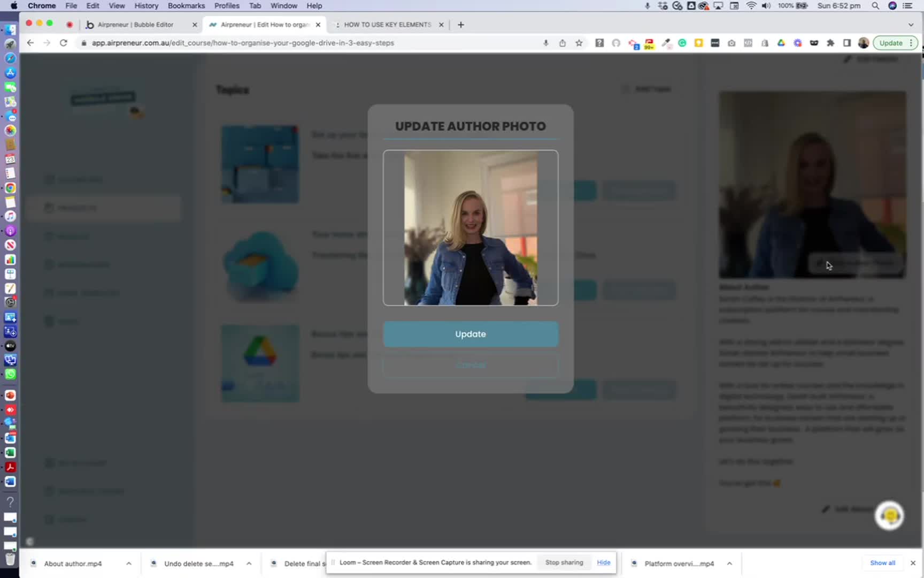This screenshot has width=924, height=578.
Task: Open the Extensions puzzle icon
Action: pos(830,43)
